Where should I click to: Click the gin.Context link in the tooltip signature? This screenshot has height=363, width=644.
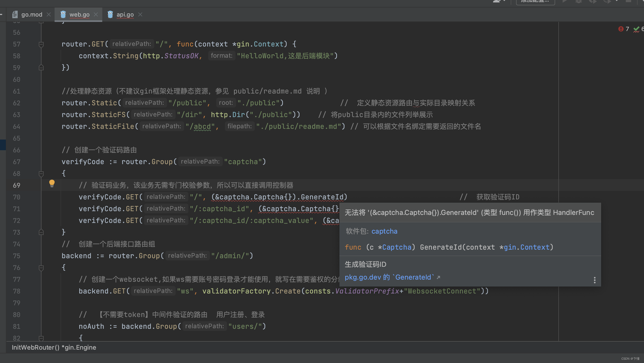click(x=527, y=247)
